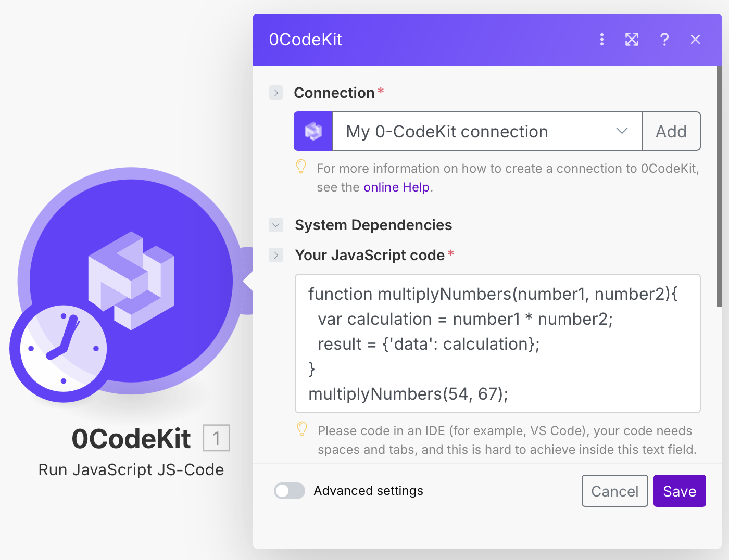Click the Your JavaScript code label
Image resolution: width=729 pixels, height=560 pixels.
coord(370,255)
